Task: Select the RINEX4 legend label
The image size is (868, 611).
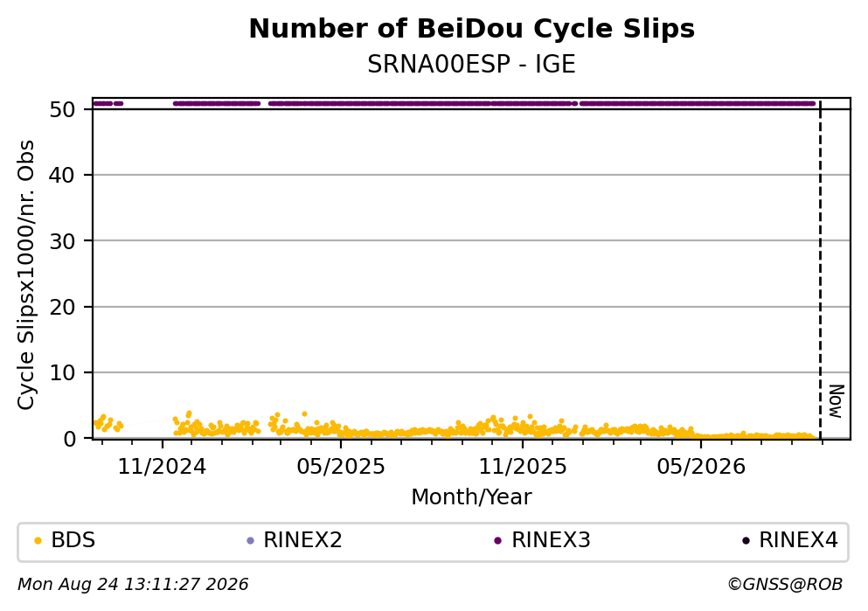Action: point(798,540)
